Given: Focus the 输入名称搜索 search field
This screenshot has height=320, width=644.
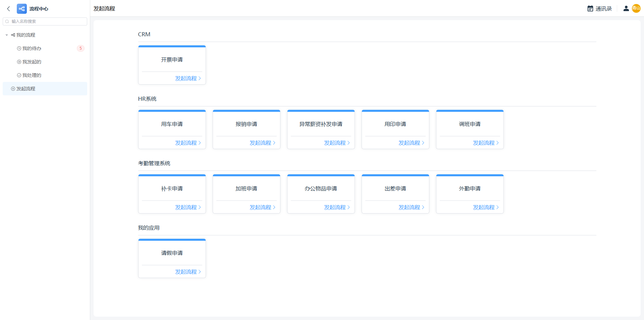Looking at the screenshot, I should [47, 21].
